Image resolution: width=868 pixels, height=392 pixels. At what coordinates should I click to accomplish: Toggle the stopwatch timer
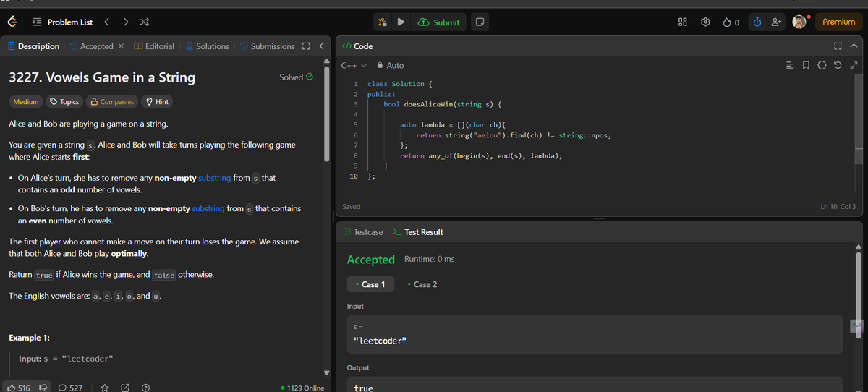tap(756, 22)
